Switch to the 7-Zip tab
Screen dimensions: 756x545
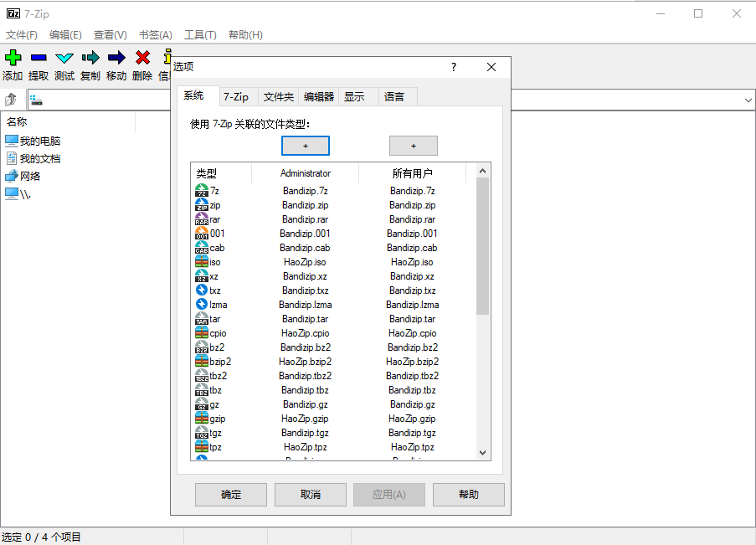click(x=239, y=97)
